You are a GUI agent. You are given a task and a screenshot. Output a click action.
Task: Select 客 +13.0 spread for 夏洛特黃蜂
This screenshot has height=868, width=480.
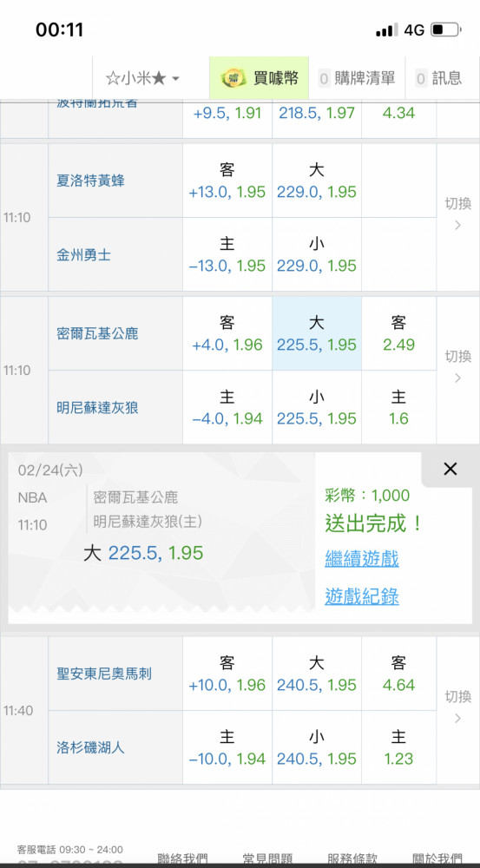tap(227, 181)
